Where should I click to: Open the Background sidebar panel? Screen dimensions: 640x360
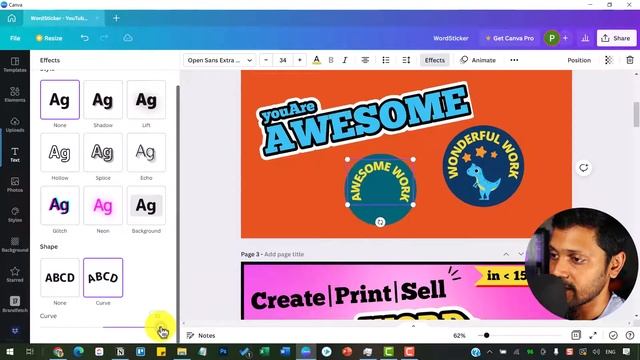(15, 244)
